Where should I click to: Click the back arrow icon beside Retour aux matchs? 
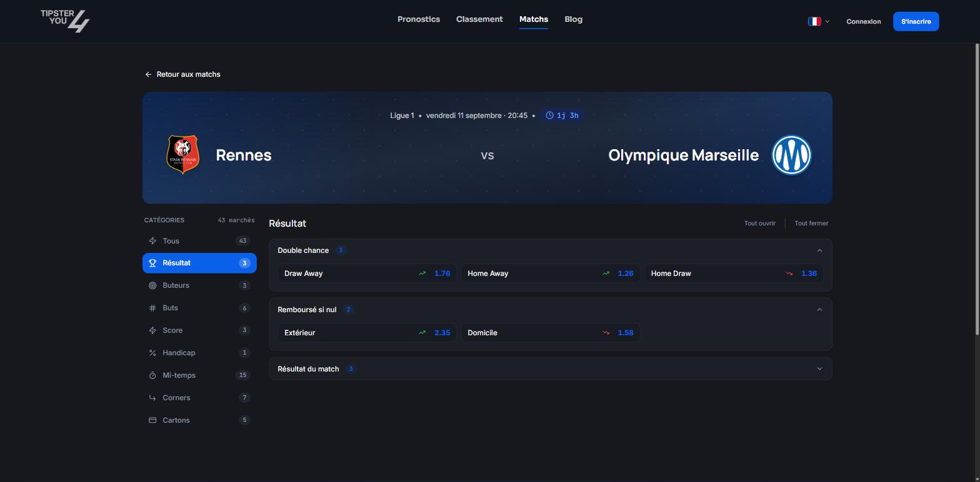pos(148,74)
